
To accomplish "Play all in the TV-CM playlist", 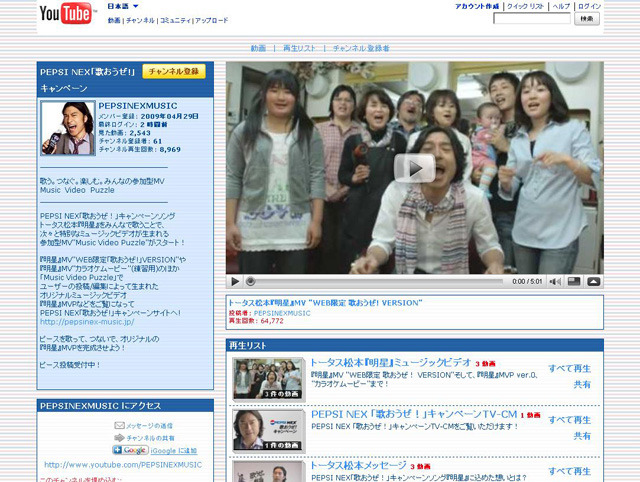I will (x=569, y=420).
